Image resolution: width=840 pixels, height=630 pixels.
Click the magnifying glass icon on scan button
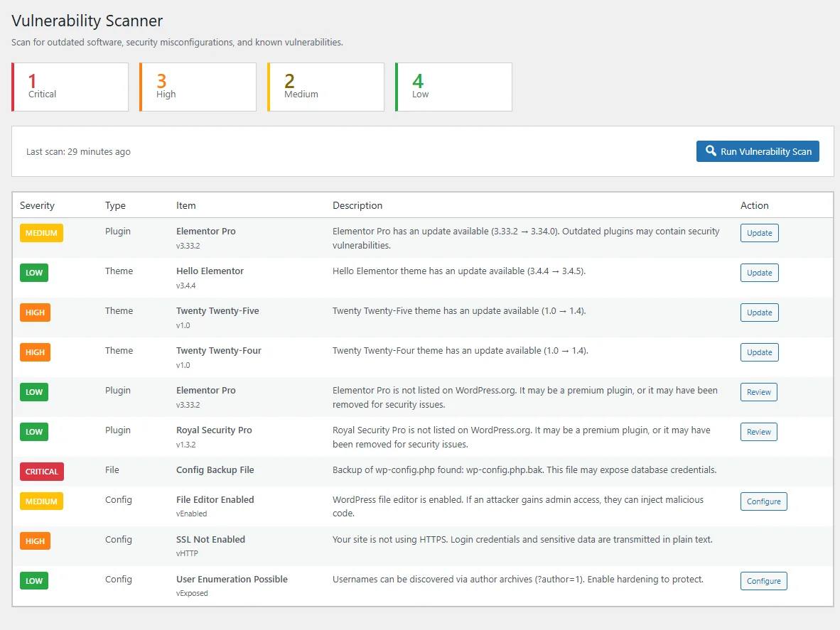711,151
